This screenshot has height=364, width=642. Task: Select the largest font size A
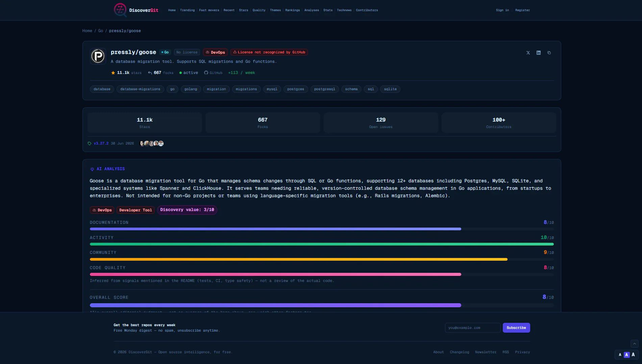(633, 355)
